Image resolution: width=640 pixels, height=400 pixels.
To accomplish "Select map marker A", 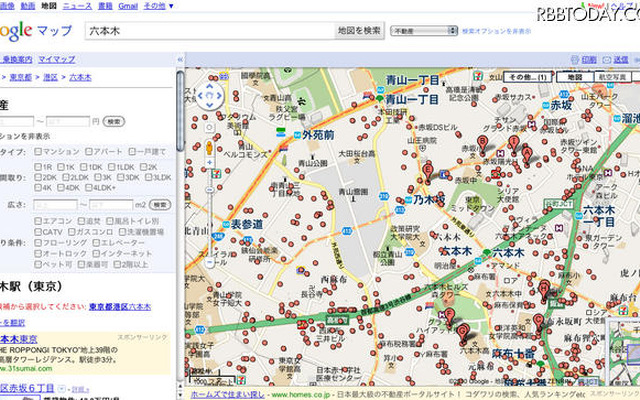I will (x=527, y=155).
